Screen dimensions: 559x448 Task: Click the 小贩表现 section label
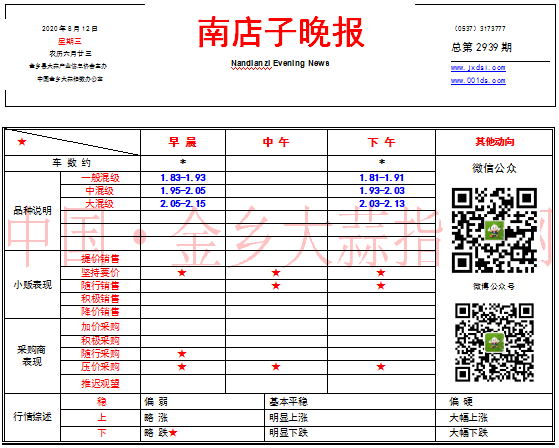32,285
